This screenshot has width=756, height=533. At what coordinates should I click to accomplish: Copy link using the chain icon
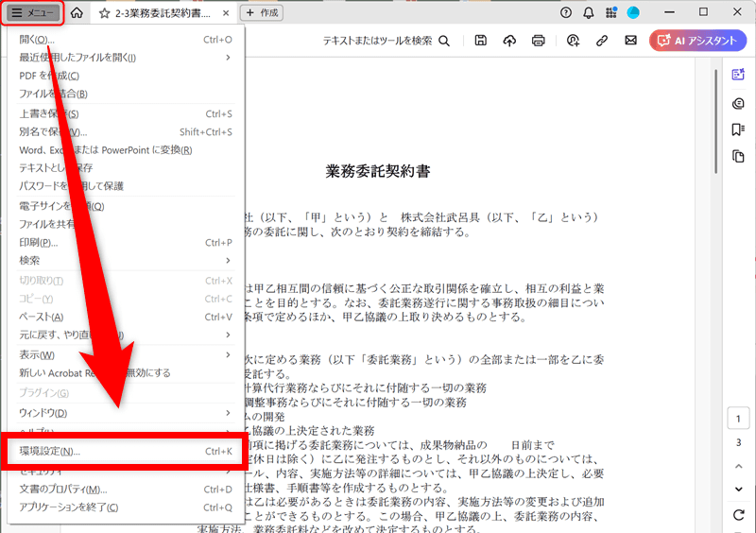coord(601,41)
